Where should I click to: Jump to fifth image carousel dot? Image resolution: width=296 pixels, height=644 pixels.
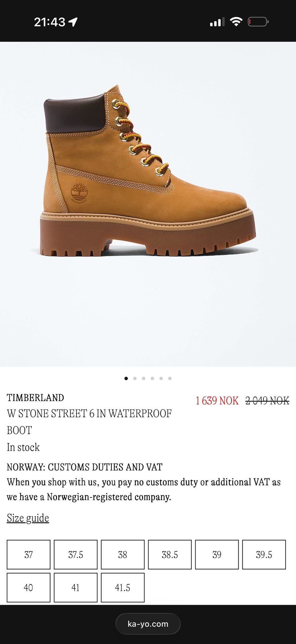[161, 378]
